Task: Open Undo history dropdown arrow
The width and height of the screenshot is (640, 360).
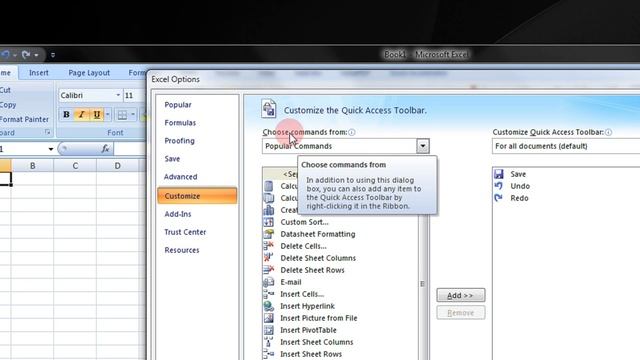Action: (x=14, y=55)
